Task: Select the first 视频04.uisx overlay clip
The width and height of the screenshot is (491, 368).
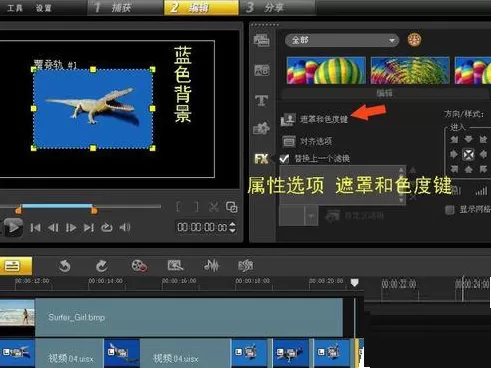Action: 69,353
